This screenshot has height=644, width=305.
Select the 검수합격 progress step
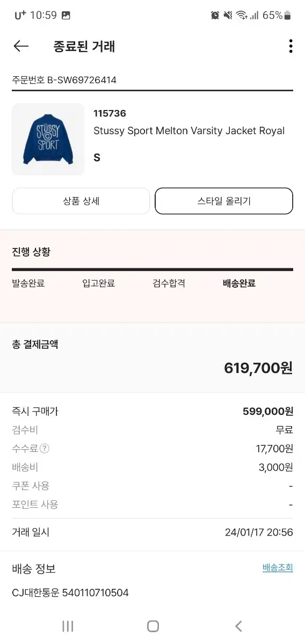(x=169, y=283)
